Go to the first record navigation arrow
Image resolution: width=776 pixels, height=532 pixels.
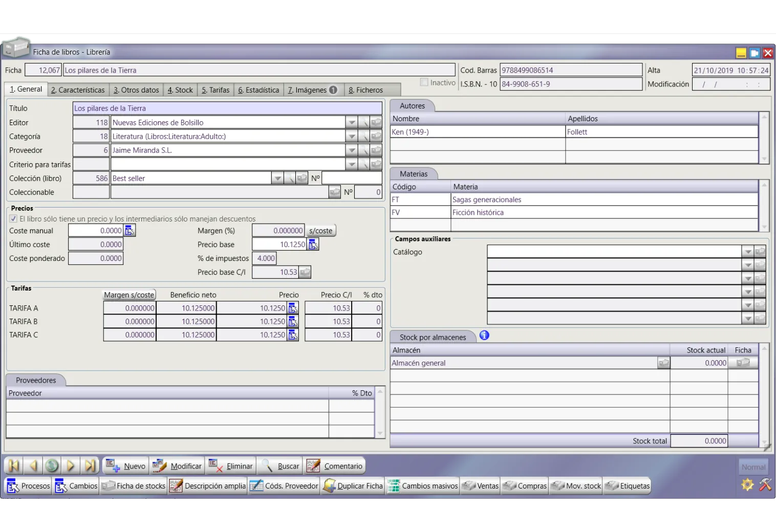click(x=14, y=465)
